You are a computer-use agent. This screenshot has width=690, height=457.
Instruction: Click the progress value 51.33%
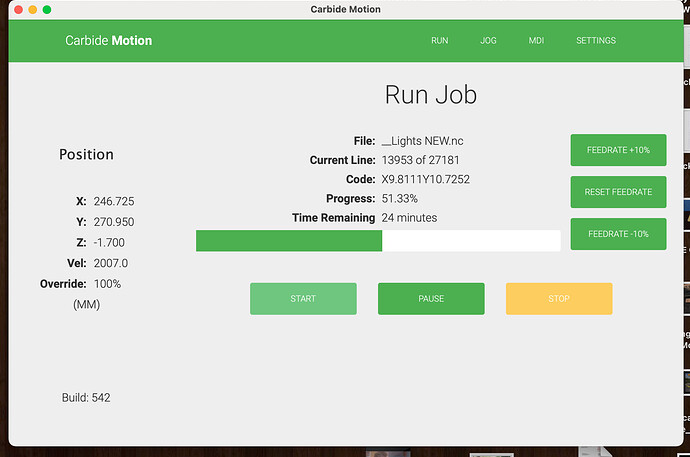tap(400, 198)
